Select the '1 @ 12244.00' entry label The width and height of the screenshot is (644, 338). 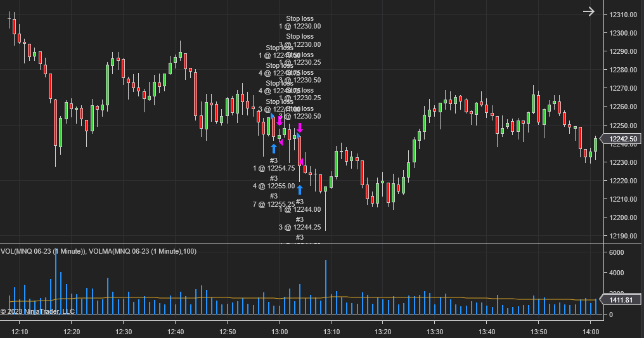tap(300, 209)
